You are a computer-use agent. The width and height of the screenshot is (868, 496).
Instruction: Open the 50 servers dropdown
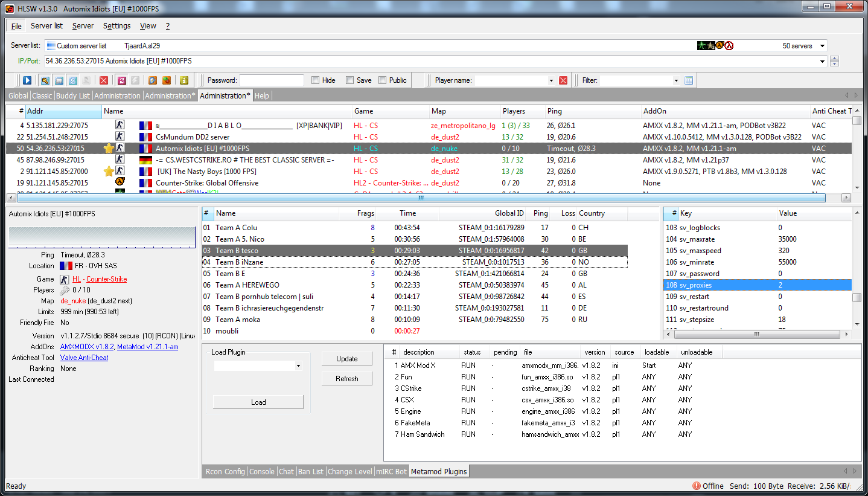click(822, 46)
